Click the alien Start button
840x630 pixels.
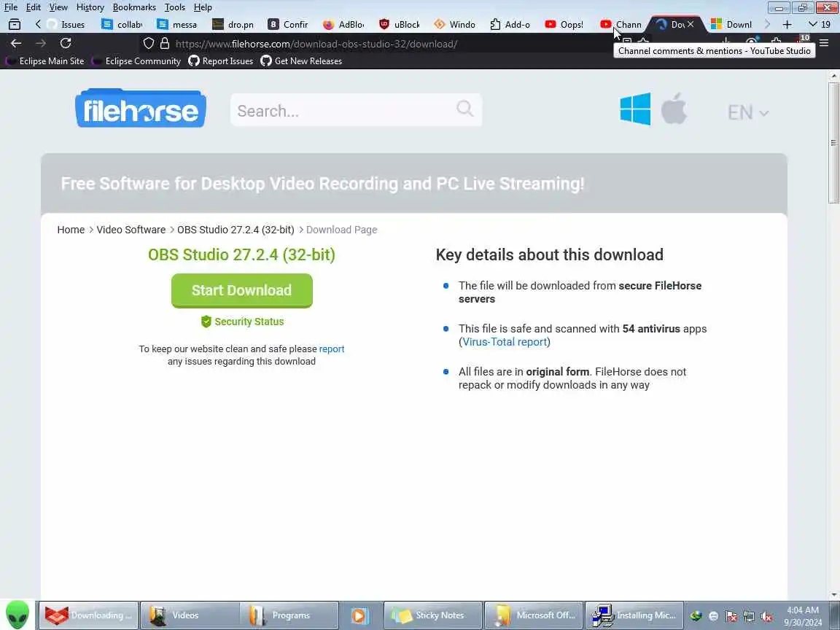pyautogui.click(x=17, y=615)
